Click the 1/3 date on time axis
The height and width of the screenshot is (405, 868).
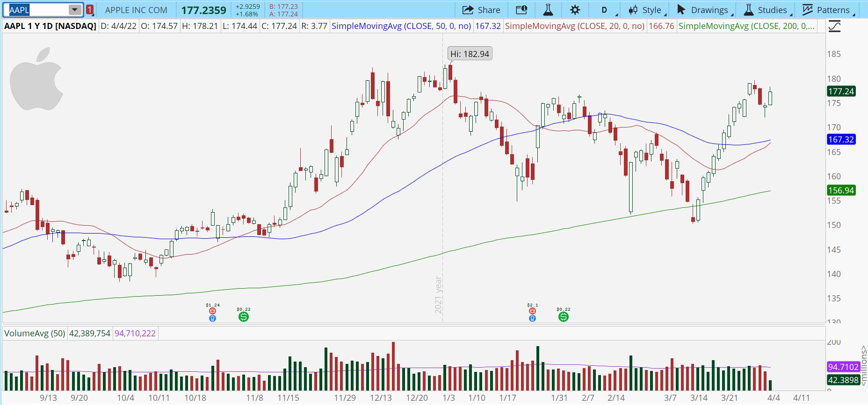coord(448,398)
